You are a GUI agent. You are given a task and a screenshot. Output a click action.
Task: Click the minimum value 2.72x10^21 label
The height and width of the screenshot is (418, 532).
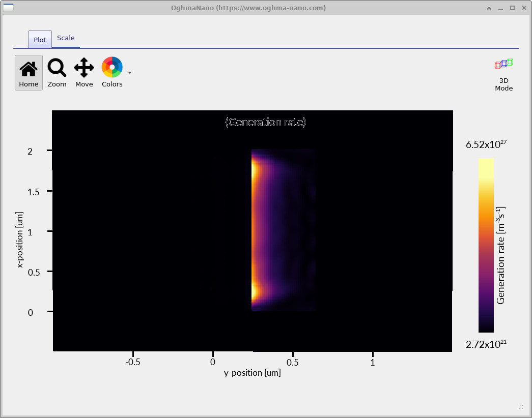pyautogui.click(x=486, y=344)
